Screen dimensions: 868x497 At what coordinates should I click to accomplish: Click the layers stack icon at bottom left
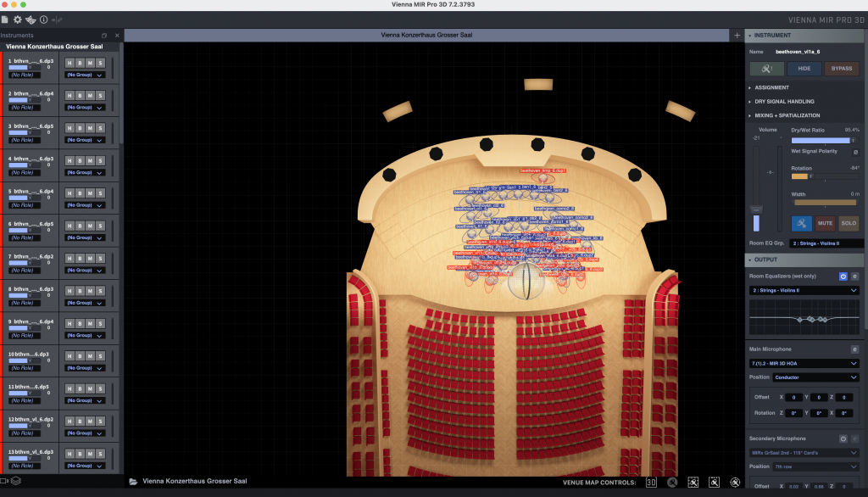coord(16,481)
